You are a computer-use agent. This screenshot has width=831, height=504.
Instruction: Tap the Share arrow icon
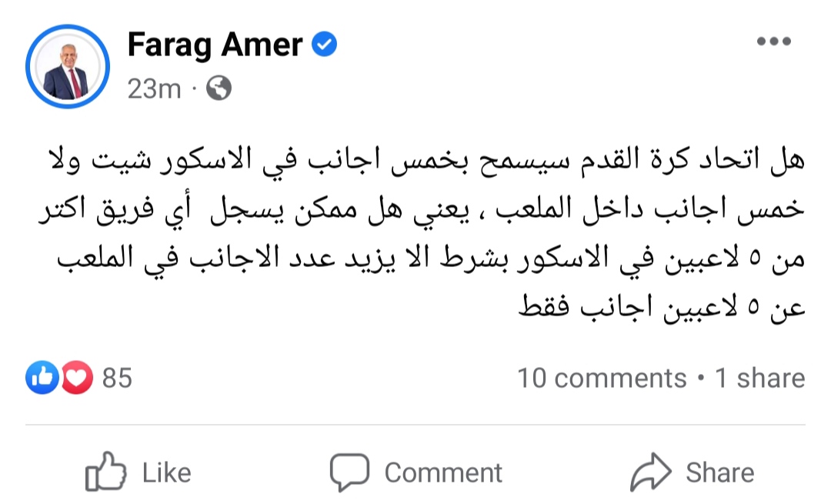(x=651, y=472)
